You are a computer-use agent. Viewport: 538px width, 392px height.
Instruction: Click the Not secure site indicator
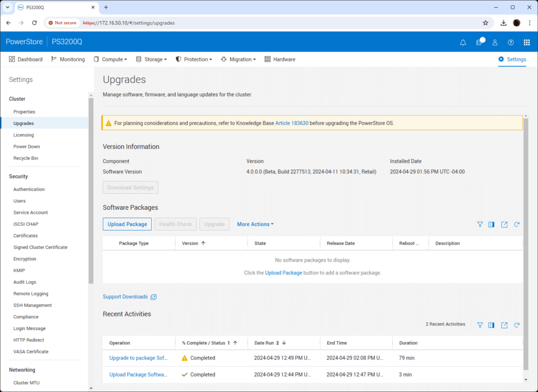pyautogui.click(x=63, y=23)
